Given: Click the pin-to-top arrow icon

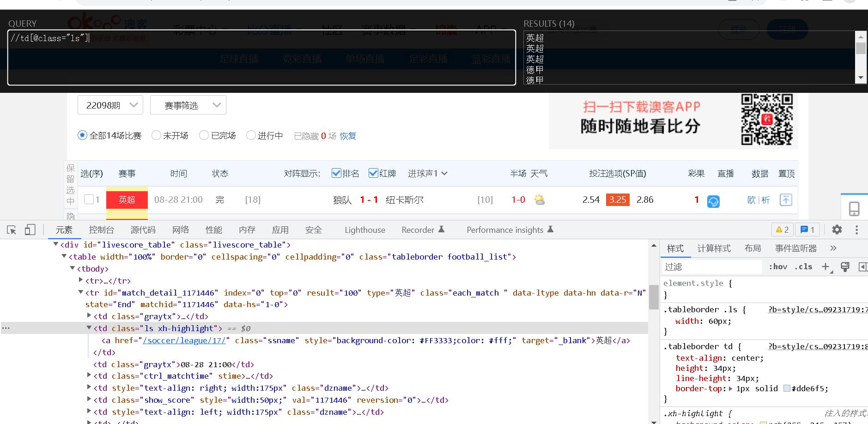Looking at the screenshot, I should pyautogui.click(x=786, y=200).
